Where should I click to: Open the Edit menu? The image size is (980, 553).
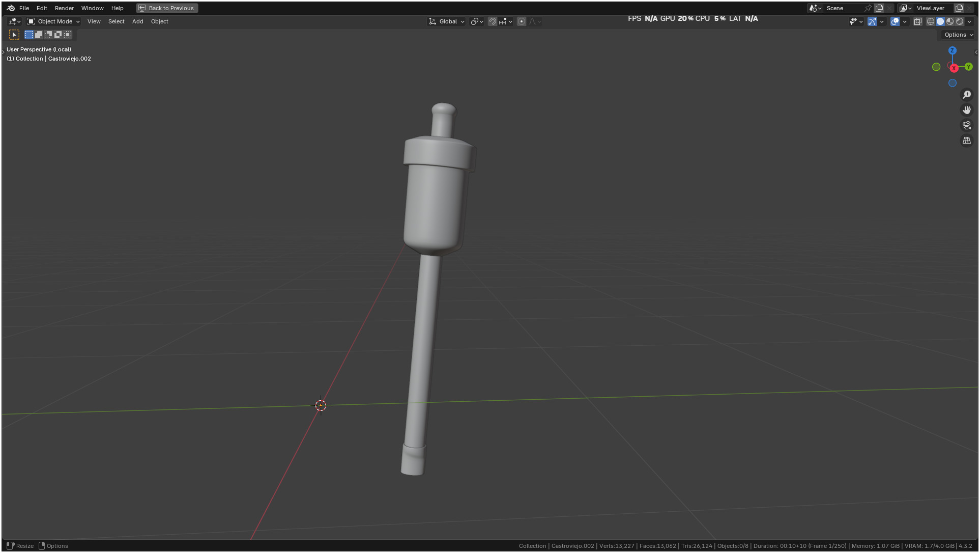click(42, 8)
